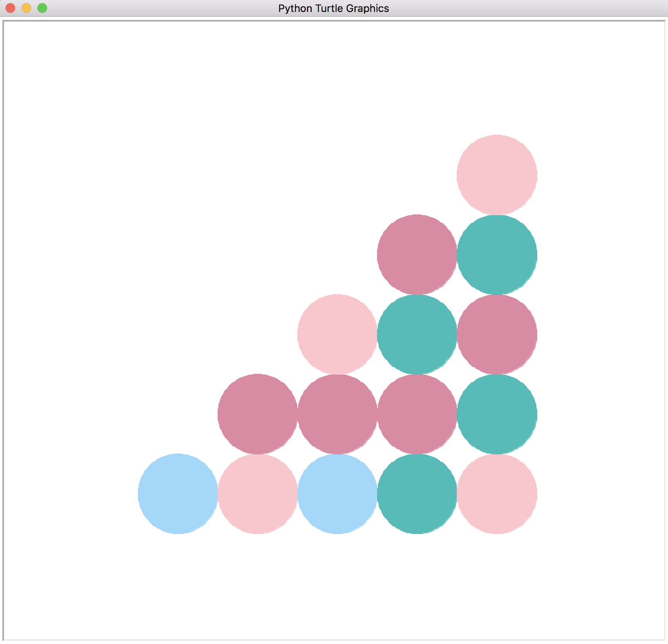668x644 pixels.
Task: Select the rightmost pink circle in the bottom row
Action: [x=497, y=493]
